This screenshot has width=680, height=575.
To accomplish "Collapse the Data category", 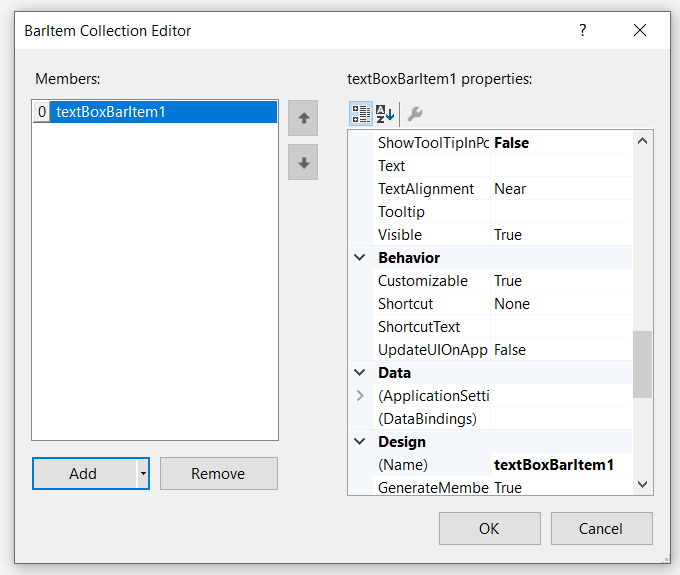I will coord(360,373).
